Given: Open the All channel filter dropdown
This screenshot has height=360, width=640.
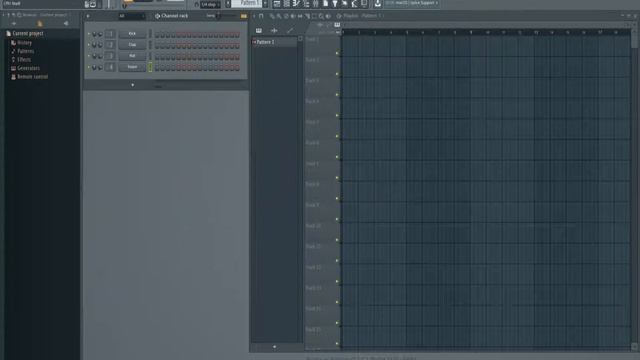Looking at the screenshot, I should tap(131, 16).
